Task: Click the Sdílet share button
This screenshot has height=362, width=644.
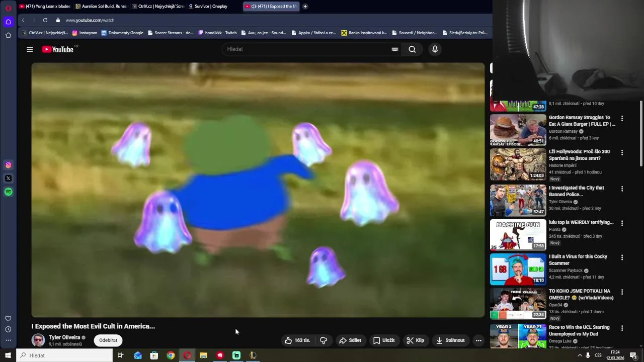Action: pos(350,340)
